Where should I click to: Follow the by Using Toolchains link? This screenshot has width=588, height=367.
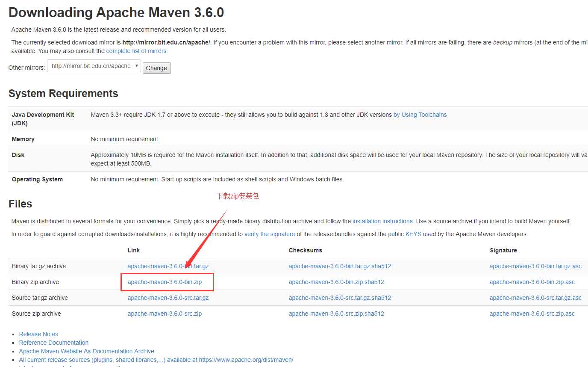(420, 115)
